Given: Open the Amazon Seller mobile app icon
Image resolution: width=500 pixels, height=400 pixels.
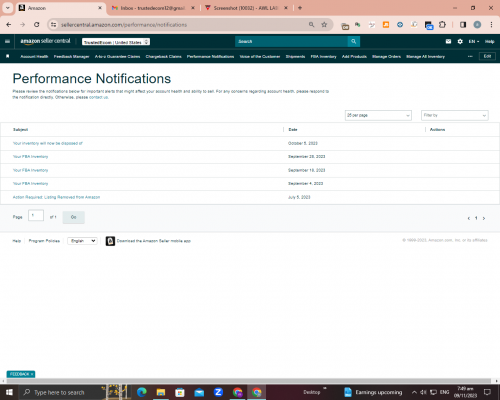Looking at the screenshot, I should pos(110,241).
